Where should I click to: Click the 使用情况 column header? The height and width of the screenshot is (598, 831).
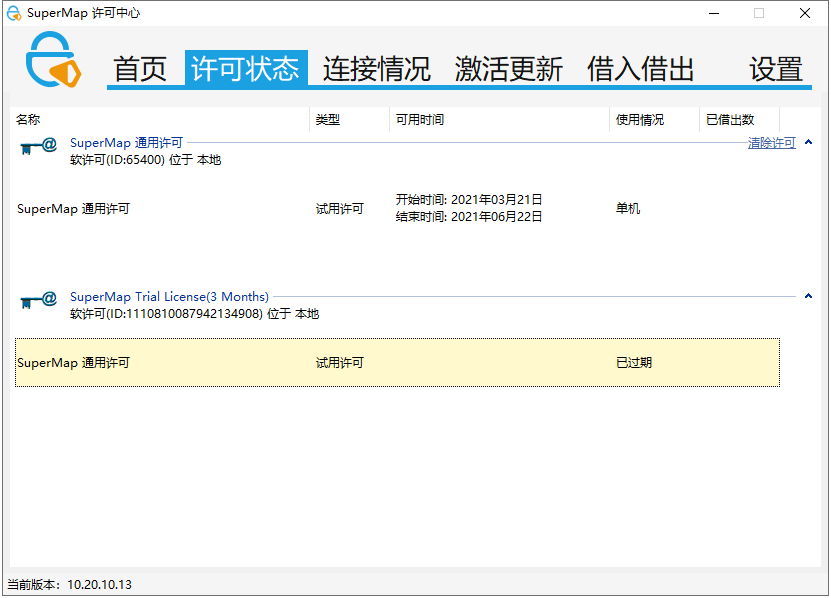[655, 119]
